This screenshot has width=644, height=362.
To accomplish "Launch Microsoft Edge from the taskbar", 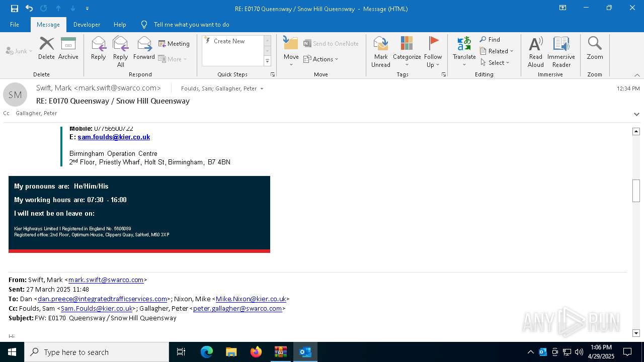I will tap(207, 352).
